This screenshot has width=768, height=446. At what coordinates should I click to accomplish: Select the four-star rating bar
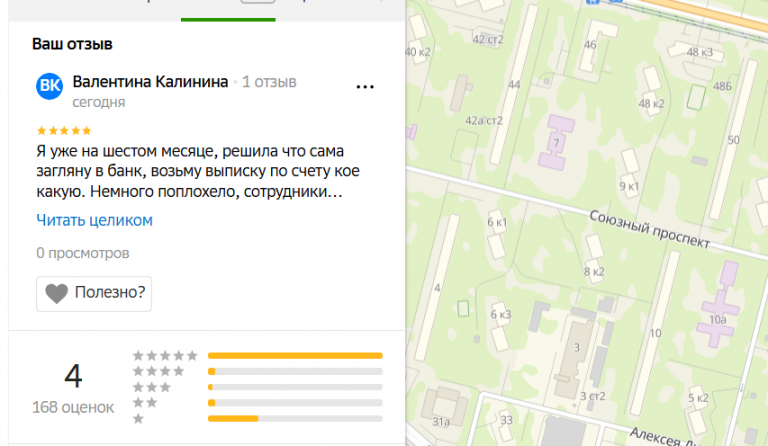(295, 372)
